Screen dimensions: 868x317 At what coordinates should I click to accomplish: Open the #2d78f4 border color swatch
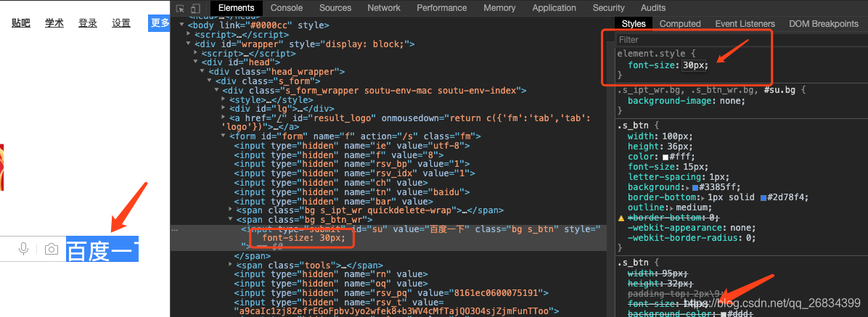pos(764,197)
